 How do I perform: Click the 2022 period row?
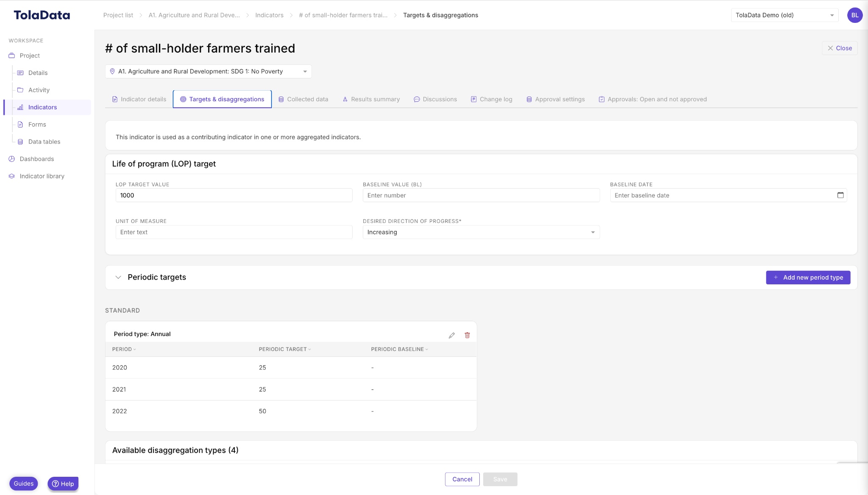tap(291, 411)
